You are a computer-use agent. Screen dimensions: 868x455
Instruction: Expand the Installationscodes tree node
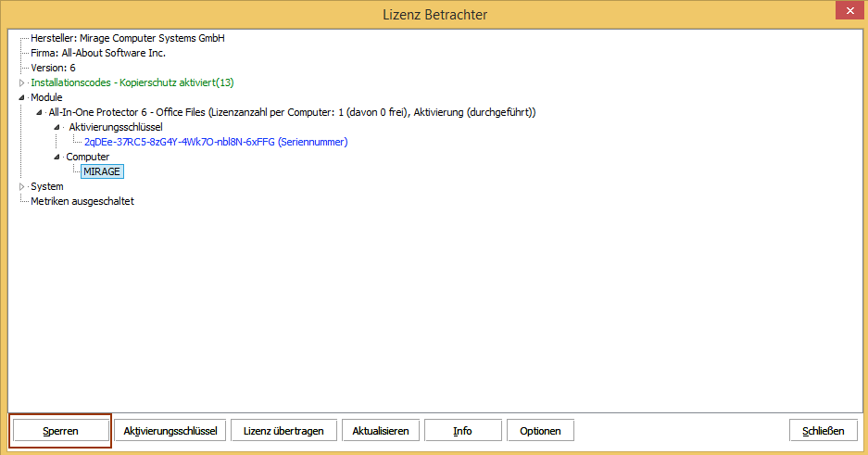tap(21, 83)
